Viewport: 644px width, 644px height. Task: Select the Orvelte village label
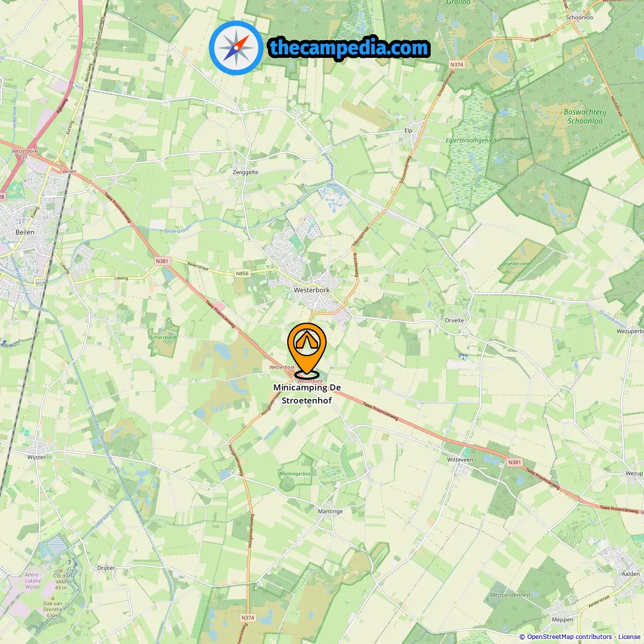[454, 320]
